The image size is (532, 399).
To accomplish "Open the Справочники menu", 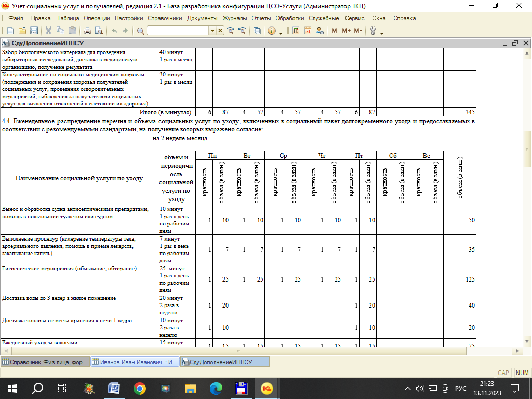I will tap(165, 18).
